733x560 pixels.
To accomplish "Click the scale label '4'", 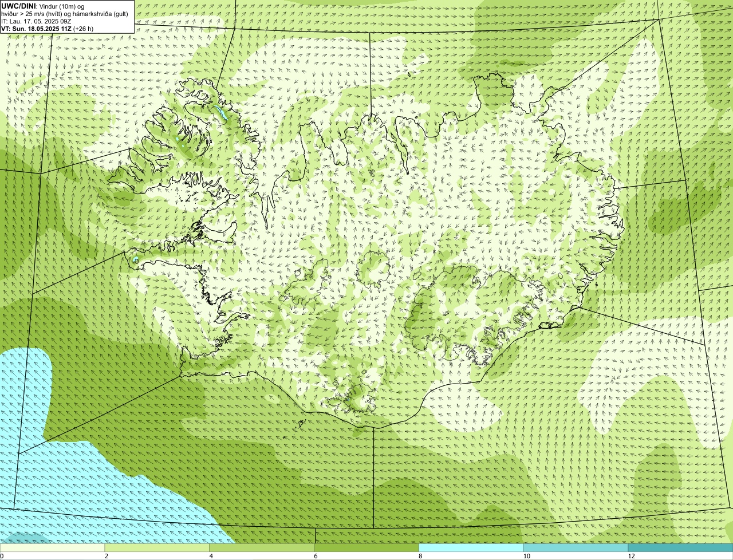I will (x=211, y=556).
